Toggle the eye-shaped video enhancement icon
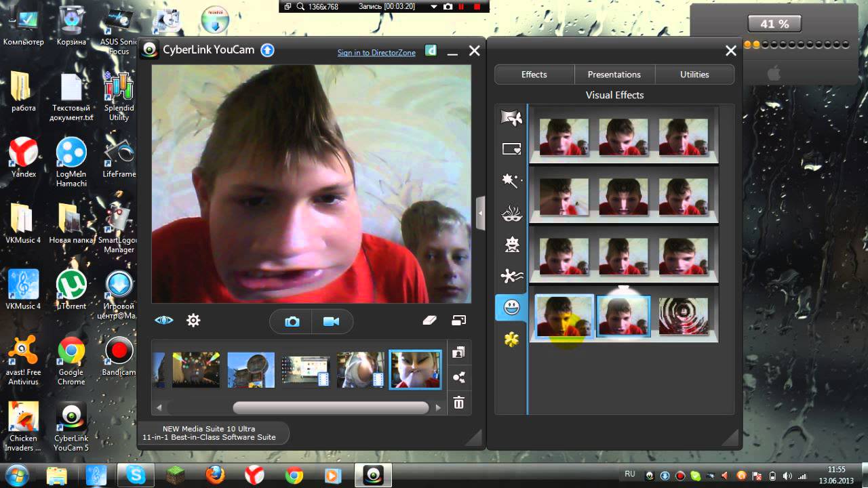Screen dimensions: 868x488 pos(164,320)
